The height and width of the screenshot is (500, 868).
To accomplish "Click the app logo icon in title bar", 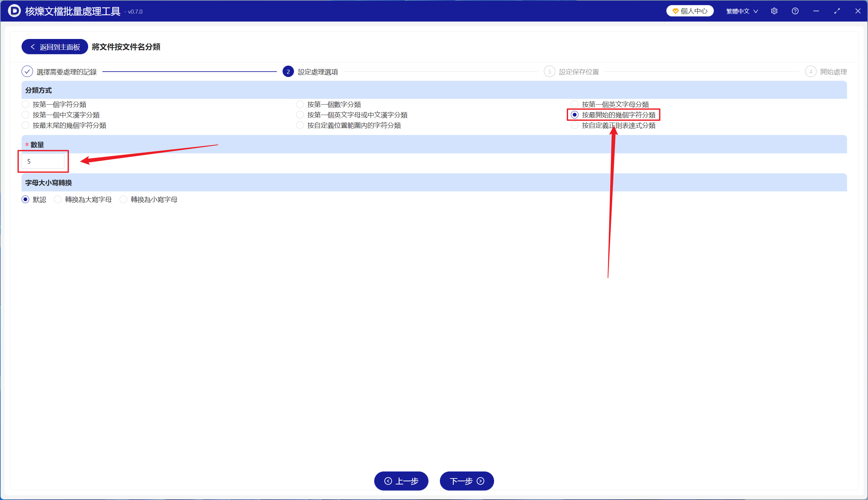I will (x=14, y=11).
